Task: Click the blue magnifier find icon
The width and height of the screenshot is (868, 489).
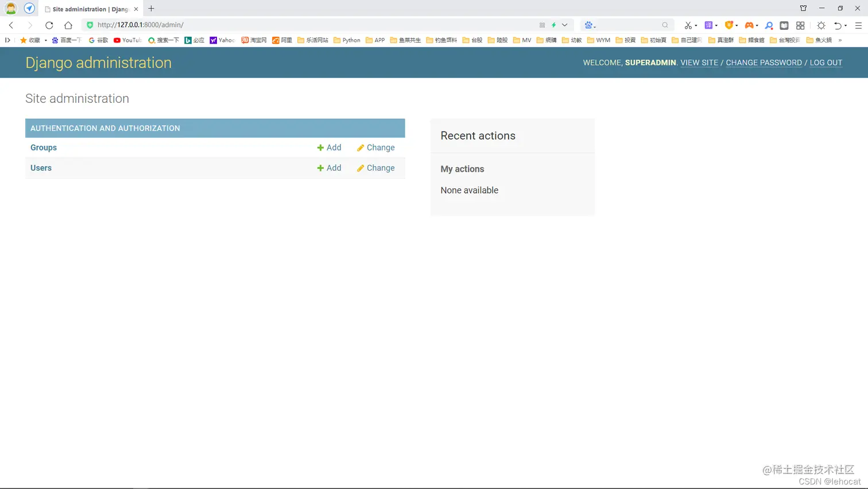Action: pyautogui.click(x=769, y=25)
